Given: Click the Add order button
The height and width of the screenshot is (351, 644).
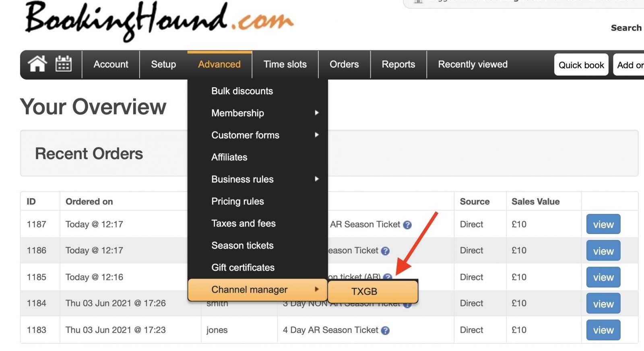Looking at the screenshot, I should 630,65.
